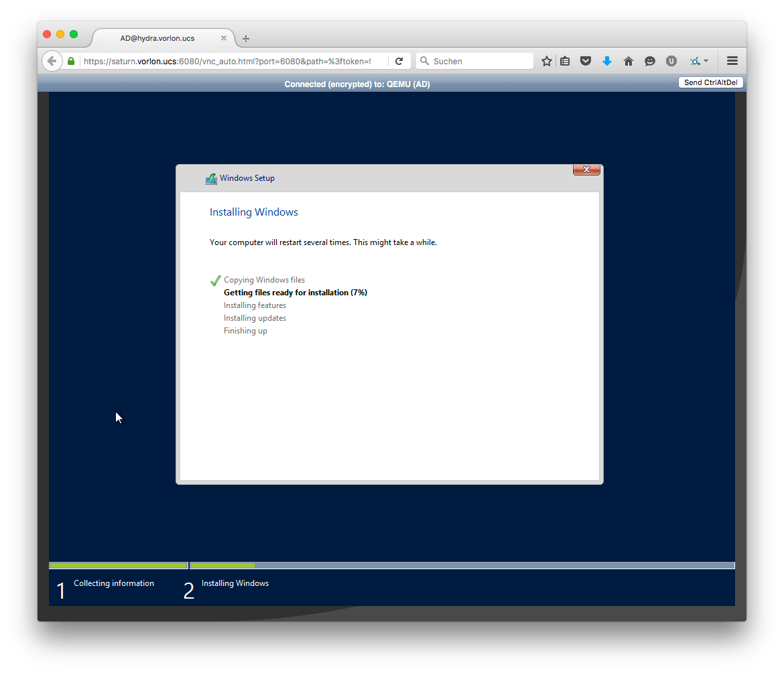Screen dimensions: 784x675
Task: Click the Pocket save icon
Action: pos(586,61)
